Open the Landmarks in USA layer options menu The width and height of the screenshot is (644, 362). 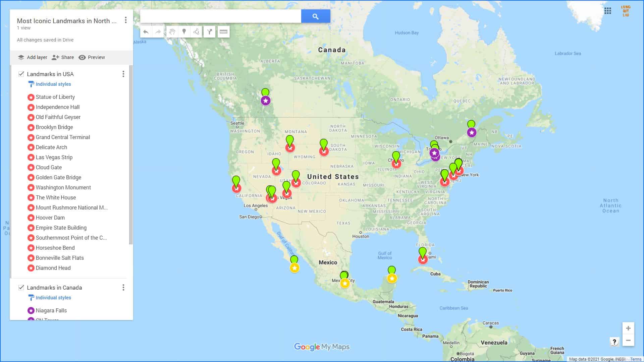[123, 74]
